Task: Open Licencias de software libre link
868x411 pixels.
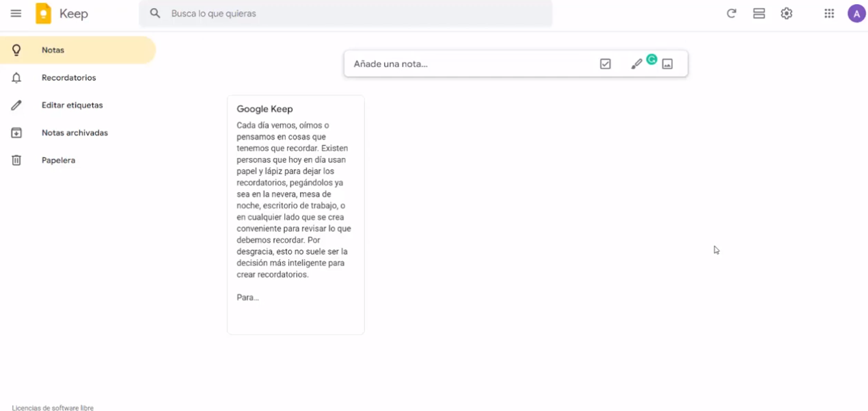Action: (53, 408)
